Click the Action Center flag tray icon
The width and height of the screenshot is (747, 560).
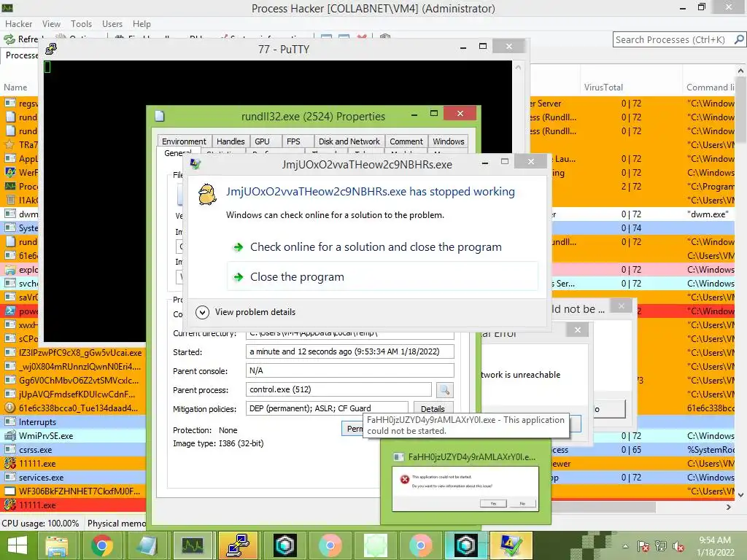click(x=643, y=547)
